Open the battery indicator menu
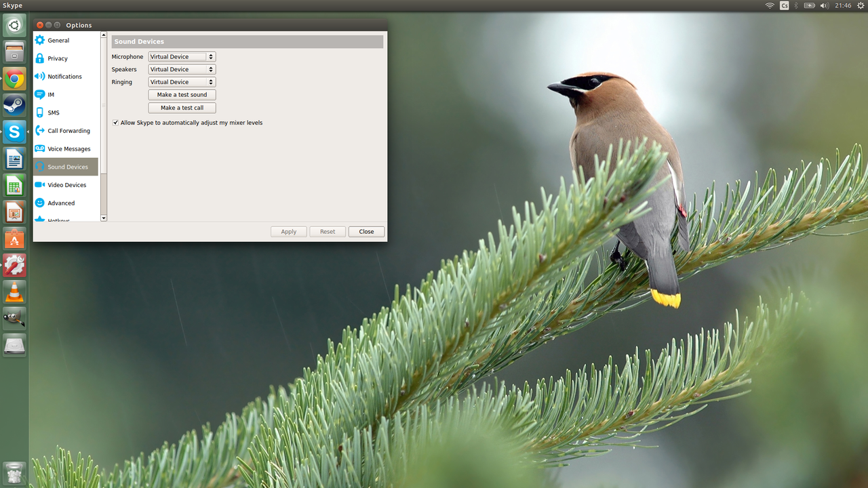The height and width of the screenshot is (488, 868). click(810, 5)
